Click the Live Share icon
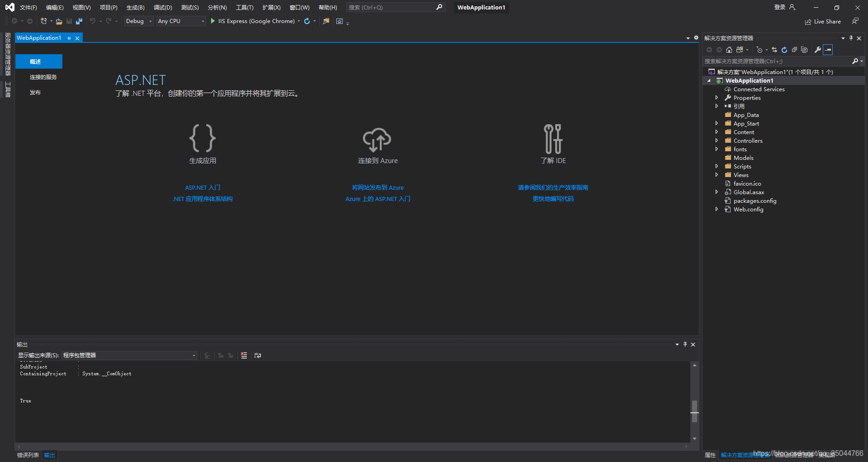Image resolution: width=868 pixels, height=462 pixels. [808, 22]
